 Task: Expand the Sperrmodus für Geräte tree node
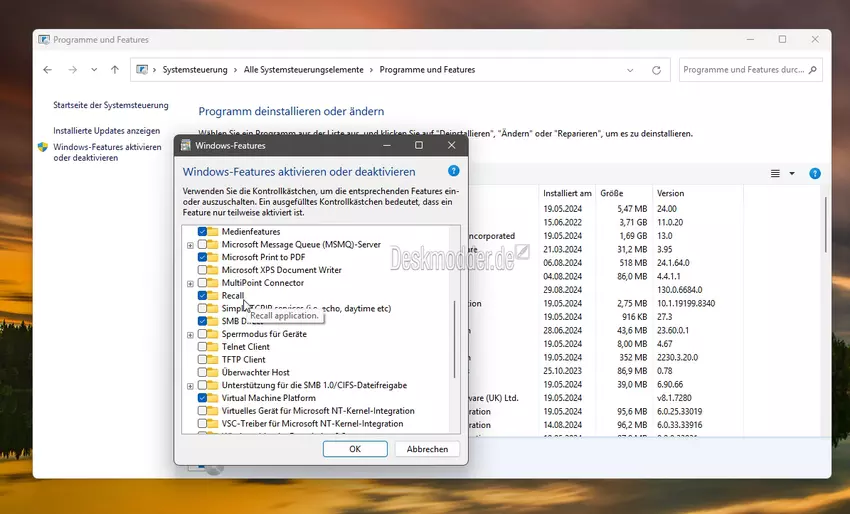tap(190, 334)
